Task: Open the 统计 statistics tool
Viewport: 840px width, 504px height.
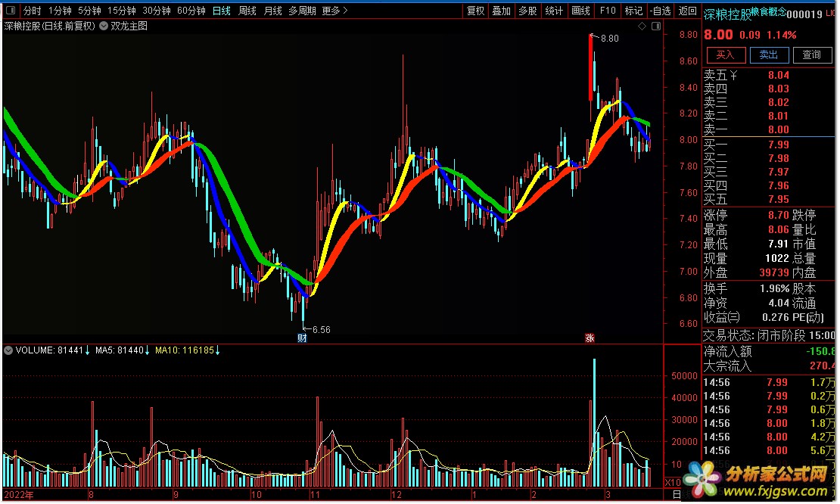Action: tap(554, 10)
